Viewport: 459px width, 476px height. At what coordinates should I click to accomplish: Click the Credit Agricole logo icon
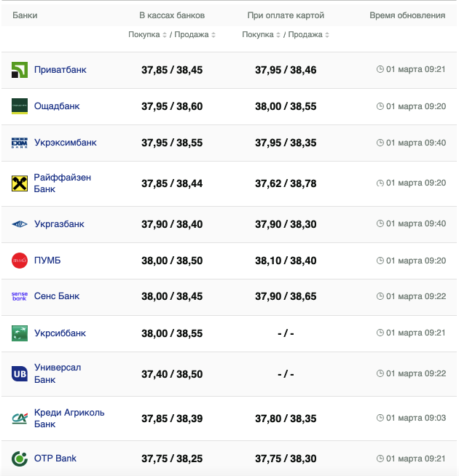20,419
